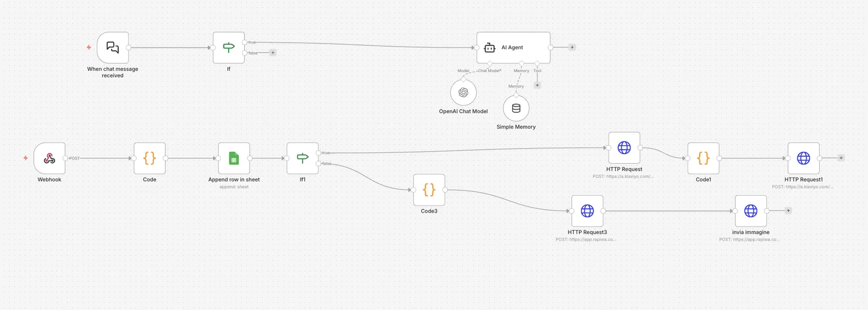Open the Code1 node
Viewport: 868px width, 310px height.
click(704, 158)
